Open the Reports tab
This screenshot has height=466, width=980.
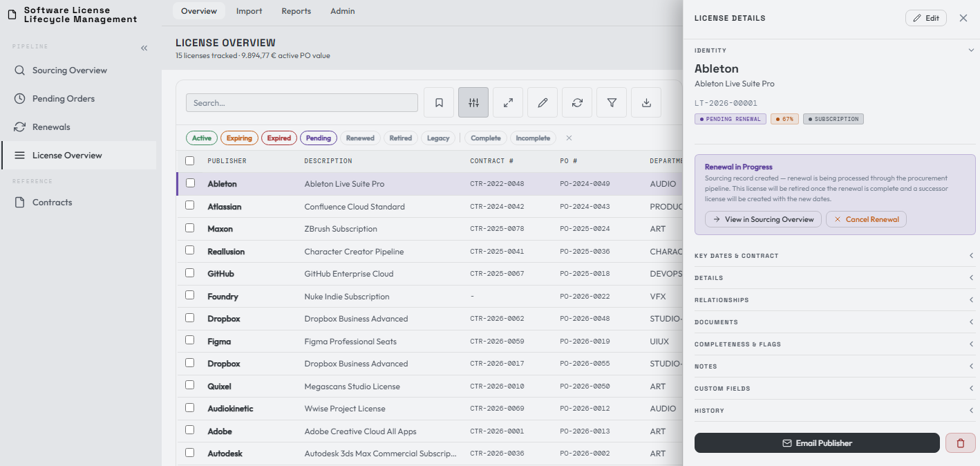(296, 11)
